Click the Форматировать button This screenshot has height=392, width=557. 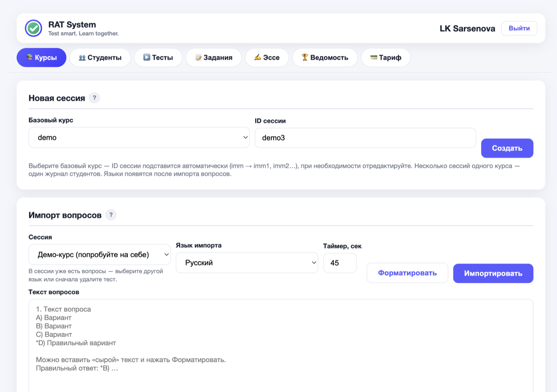pos(407,273)
